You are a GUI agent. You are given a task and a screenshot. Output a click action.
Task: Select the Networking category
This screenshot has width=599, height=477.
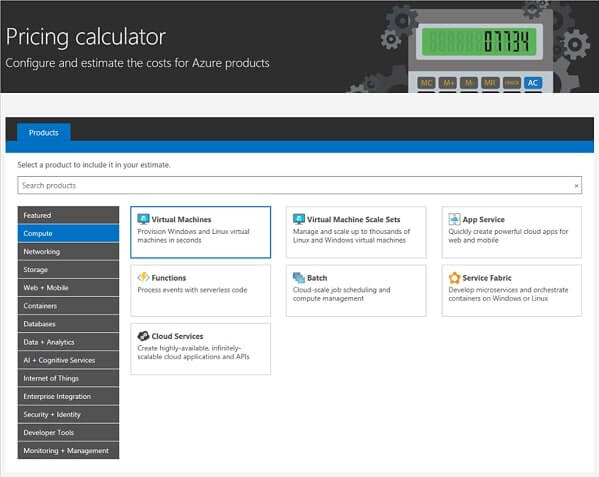tap(68, 252)
